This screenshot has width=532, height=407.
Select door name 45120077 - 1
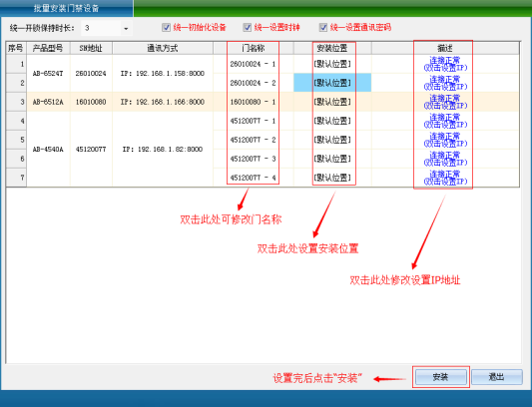254,121
